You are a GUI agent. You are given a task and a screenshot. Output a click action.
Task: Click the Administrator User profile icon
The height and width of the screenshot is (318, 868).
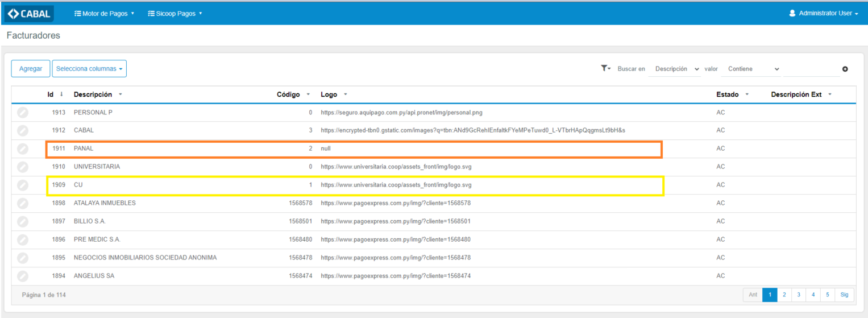pyautogui.click(x=792, y=13)
